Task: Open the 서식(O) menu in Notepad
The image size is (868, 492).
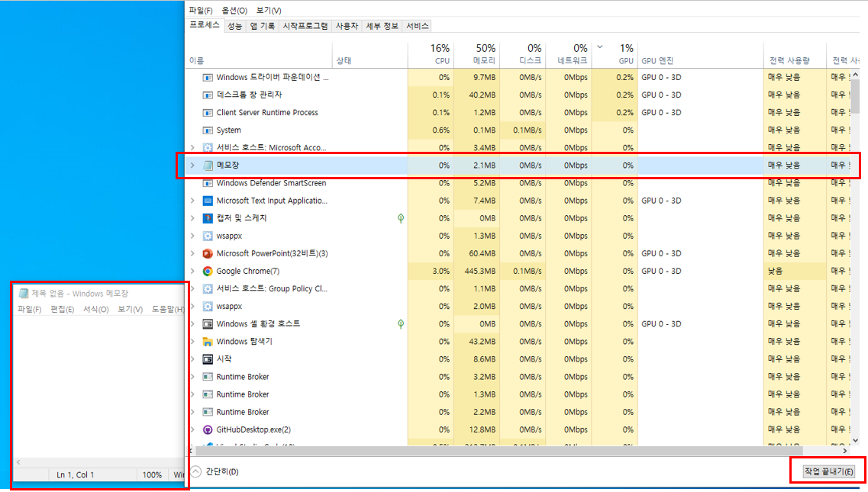Action: pos(95,310)
